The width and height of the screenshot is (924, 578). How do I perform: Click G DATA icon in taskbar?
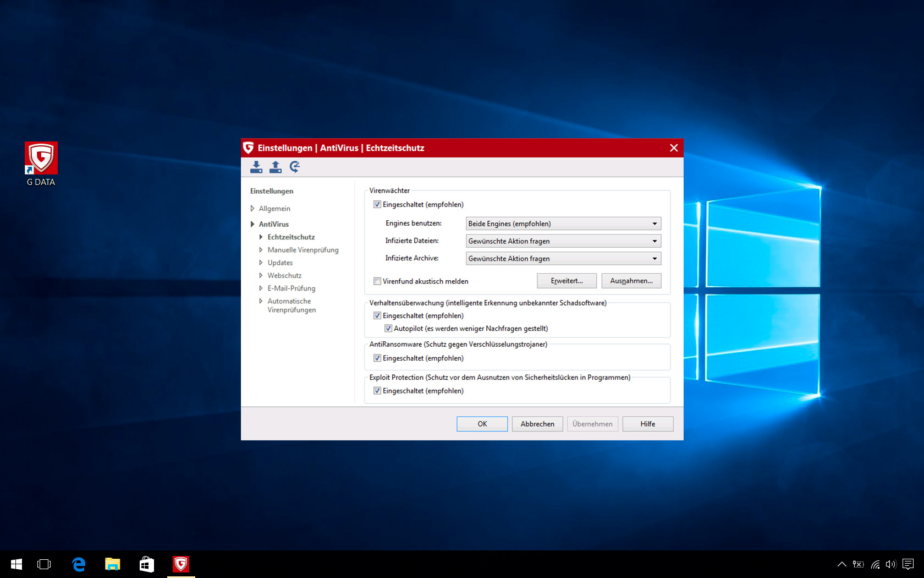pyautogui.click(x=181, y=564)
